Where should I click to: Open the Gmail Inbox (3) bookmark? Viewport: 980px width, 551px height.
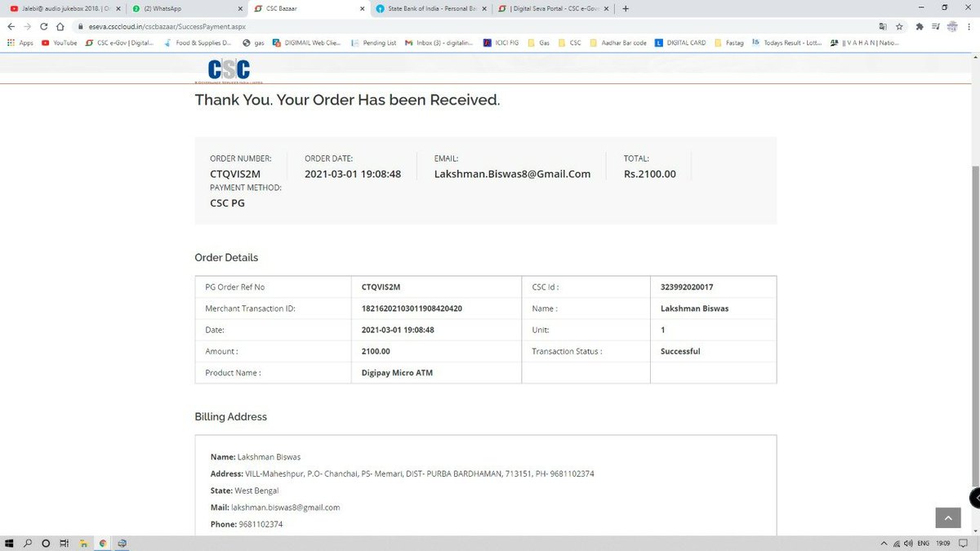point(439,42)
